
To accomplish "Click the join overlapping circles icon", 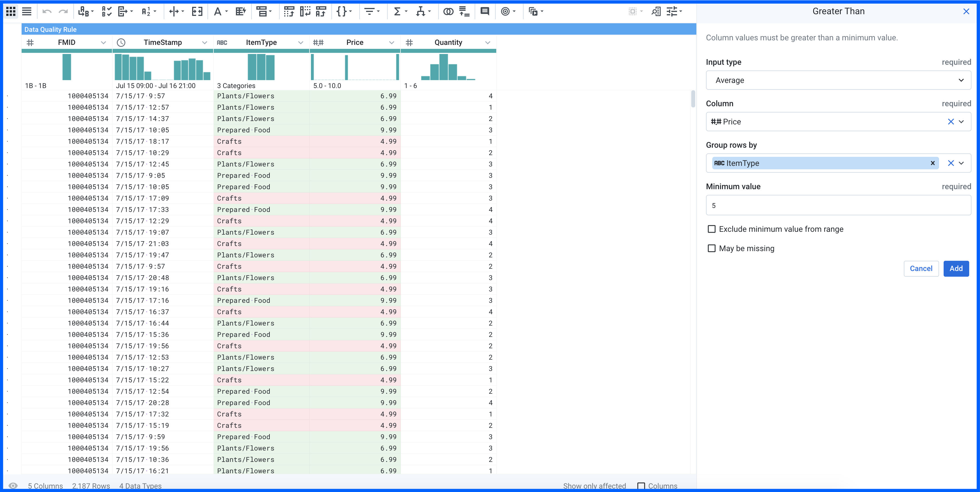I will click(448, 11).
